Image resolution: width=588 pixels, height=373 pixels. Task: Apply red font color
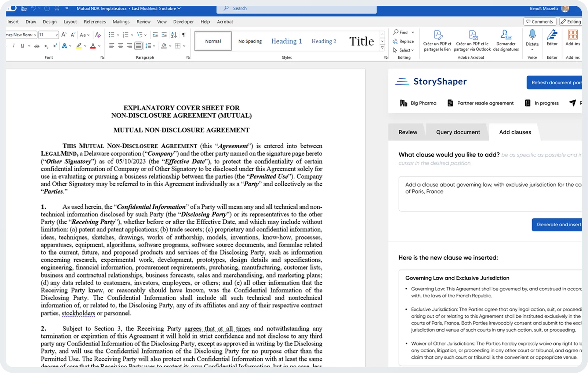pos(93,46)
